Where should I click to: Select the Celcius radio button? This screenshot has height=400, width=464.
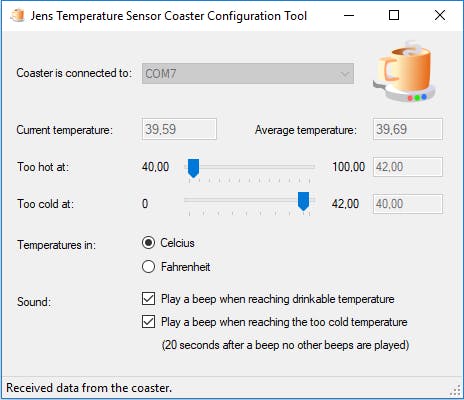(x=148, y=243)
